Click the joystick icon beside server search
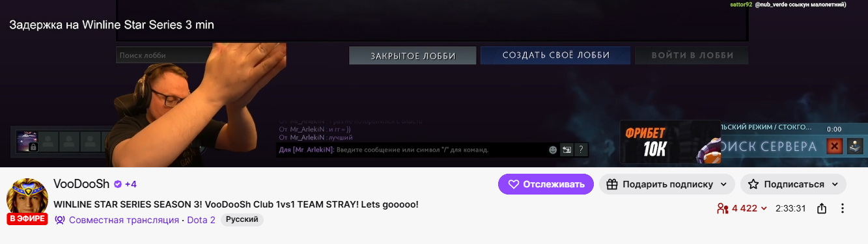The image size is (868, 244). tap(855, 146)
